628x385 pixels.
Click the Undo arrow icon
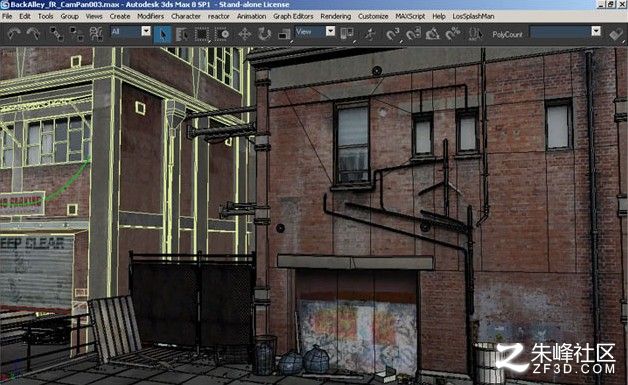coord(14,34)
